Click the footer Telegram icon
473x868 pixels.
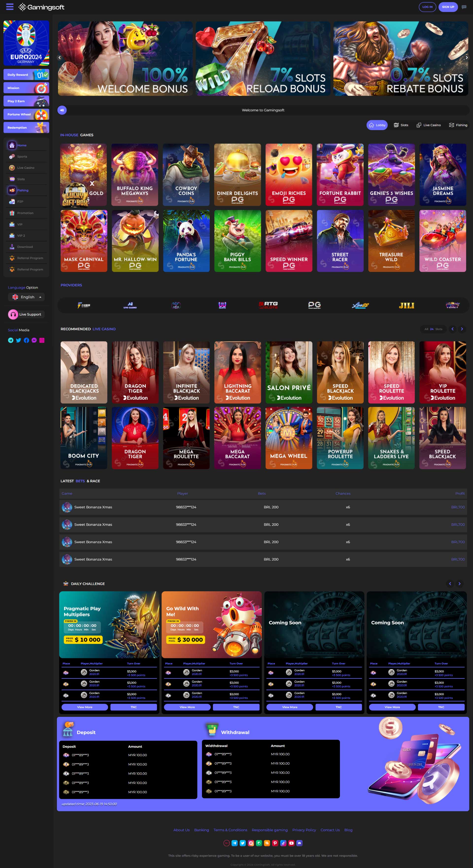[235, 843]
